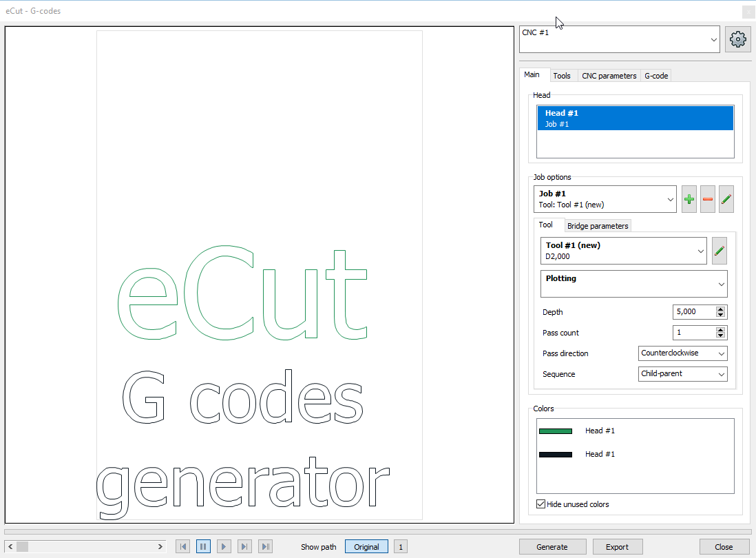Screen dimensions: 756x558
Task: Open Tool #1 (new) selection dropdown
Action: tap(624, 251)
